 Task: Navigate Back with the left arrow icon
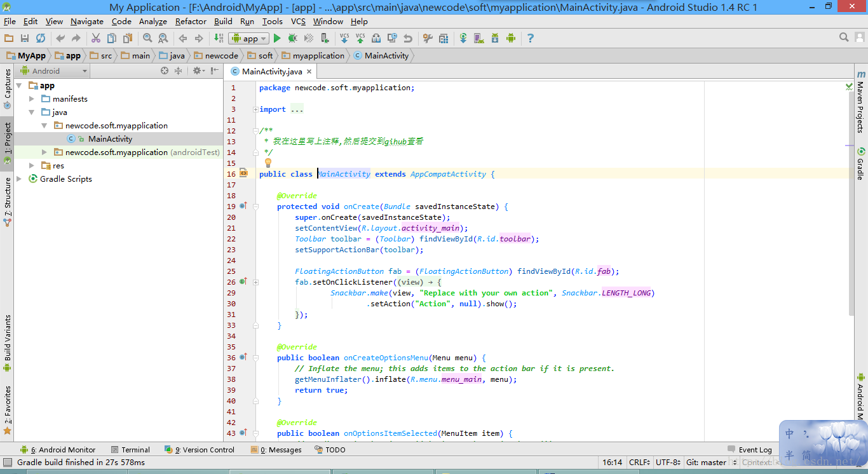pyautogui.click(x=183, y=38)
